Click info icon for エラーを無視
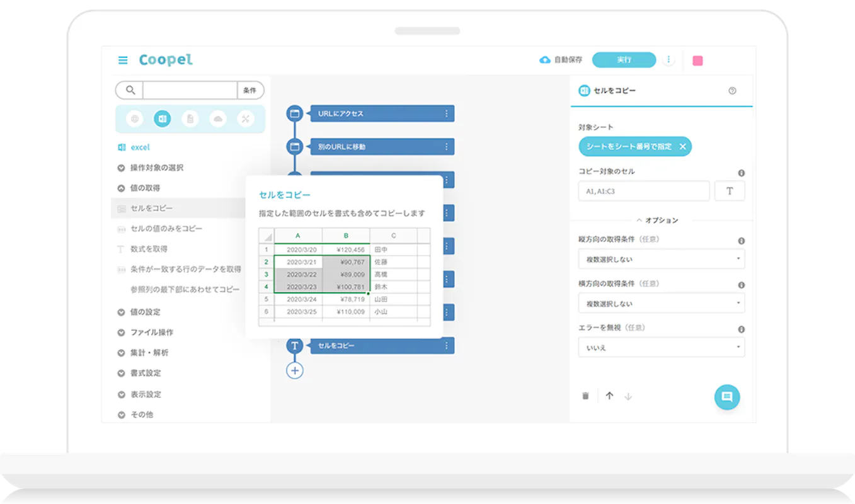Screen dimensions: 855x504 click(x=741, y=329)
